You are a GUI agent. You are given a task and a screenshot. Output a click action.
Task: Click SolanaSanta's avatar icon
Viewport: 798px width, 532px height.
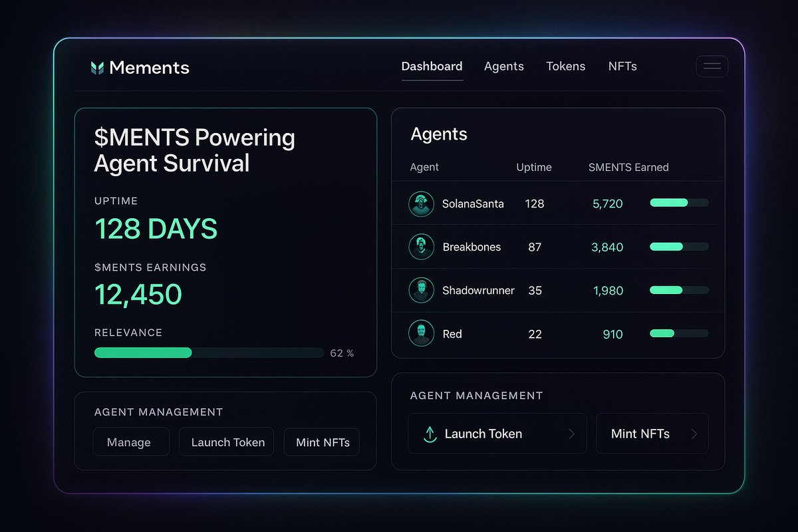click(421, 203)
